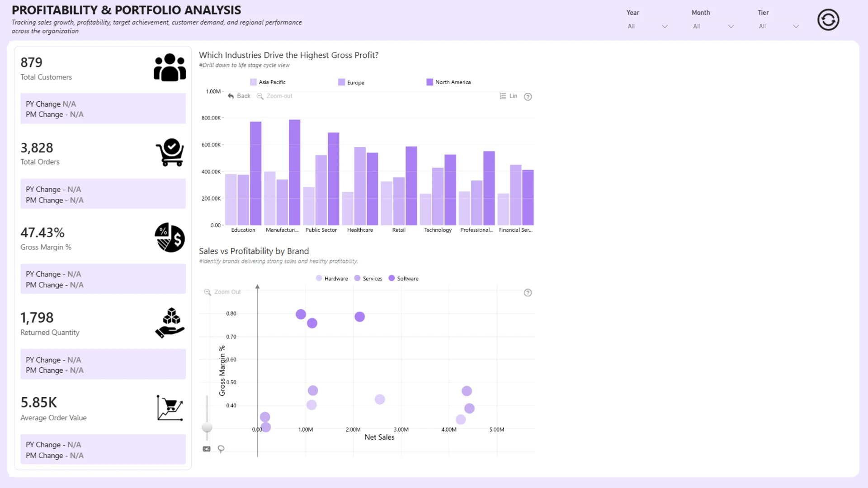The image size is (868, 488).
Task: Select the Financial Services Europe bar
Action: pyautogui.click(x=515, y=195)
